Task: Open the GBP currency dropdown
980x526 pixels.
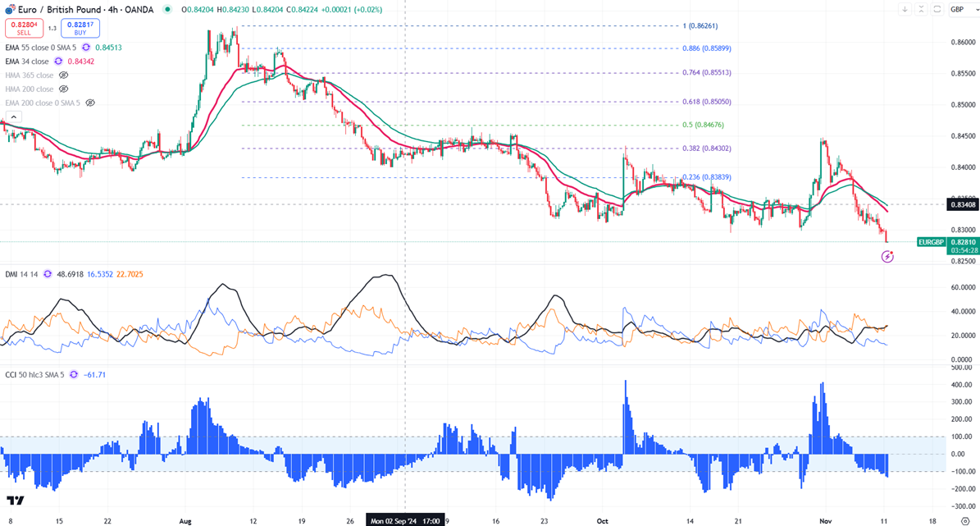Action: tap(958, 9)
